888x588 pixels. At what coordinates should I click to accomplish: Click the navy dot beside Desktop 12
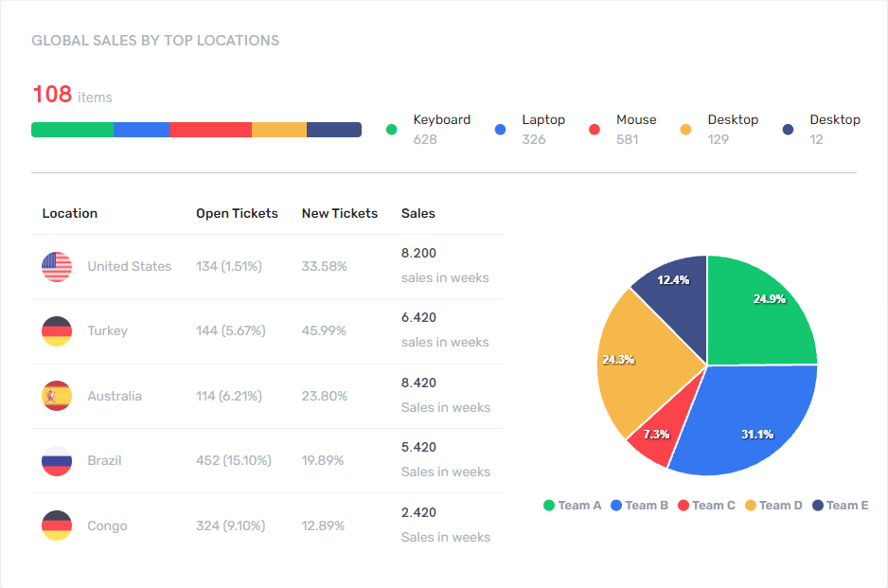(x=788, y=130)
